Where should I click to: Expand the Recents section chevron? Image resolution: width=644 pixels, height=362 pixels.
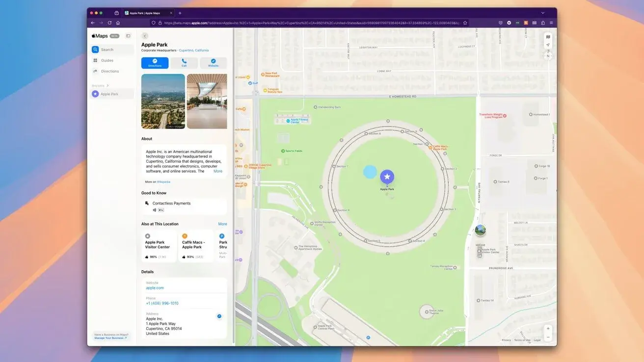pos(107,86)
